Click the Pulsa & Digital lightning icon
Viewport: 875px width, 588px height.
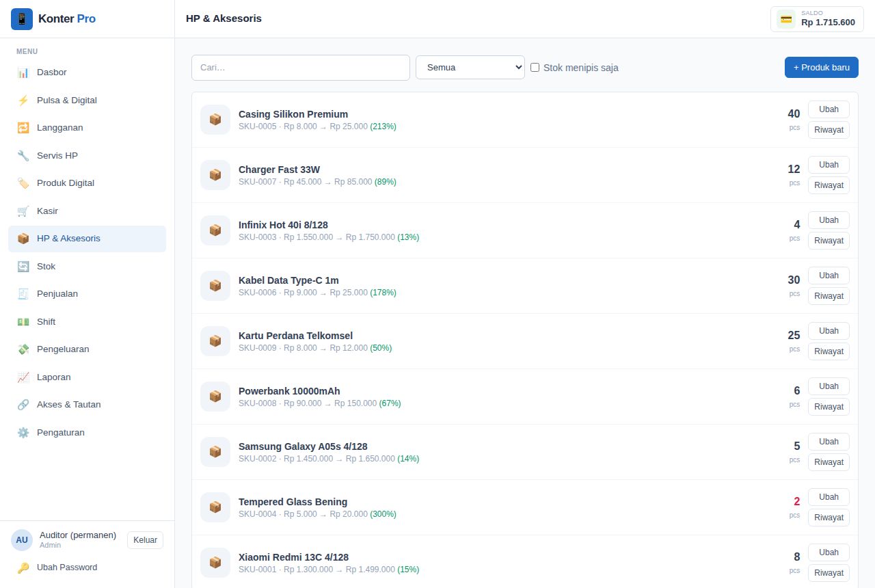click(x=23, y=101)
